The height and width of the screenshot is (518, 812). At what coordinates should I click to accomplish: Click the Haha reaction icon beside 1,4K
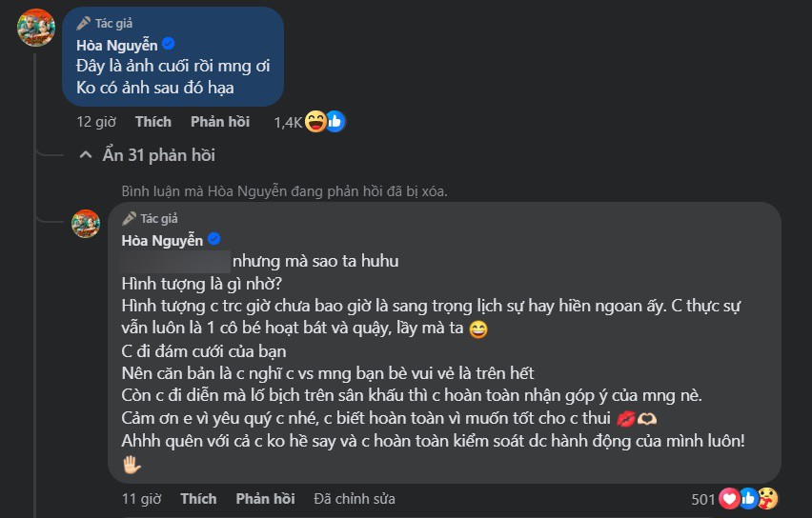(317, 122)
